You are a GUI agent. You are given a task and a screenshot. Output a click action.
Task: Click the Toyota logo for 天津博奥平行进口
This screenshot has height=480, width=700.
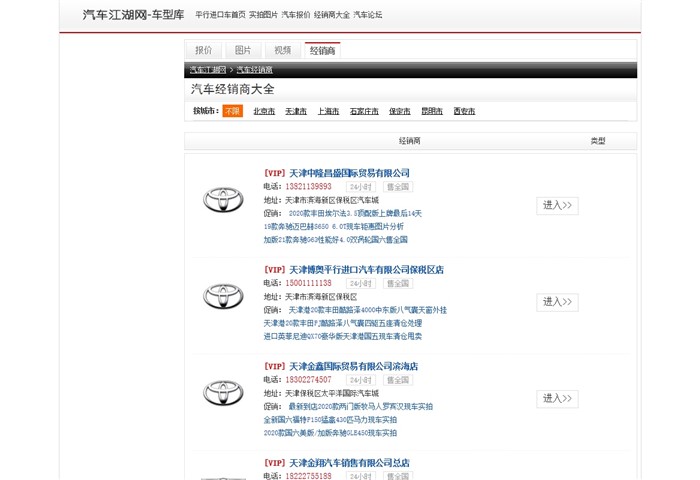pos(223,296)
